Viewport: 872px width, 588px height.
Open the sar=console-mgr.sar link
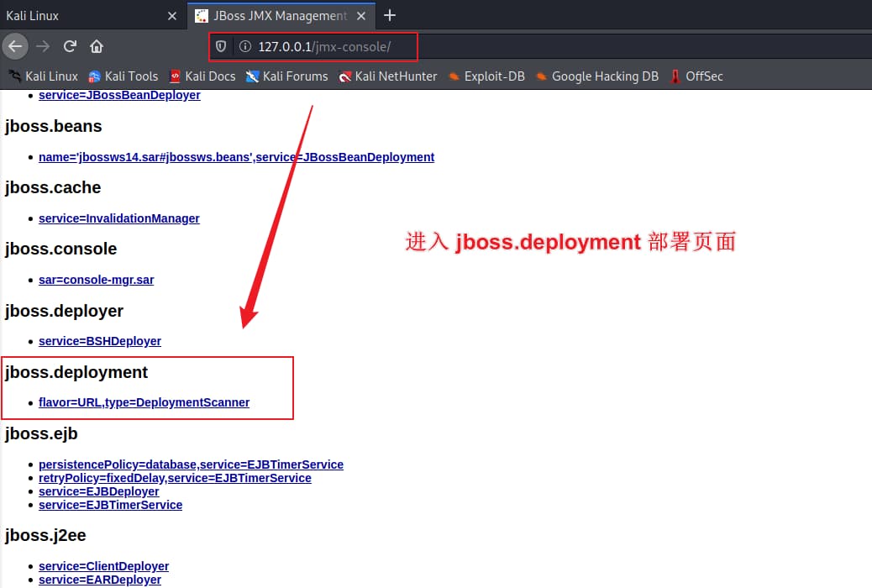[97, 280]
